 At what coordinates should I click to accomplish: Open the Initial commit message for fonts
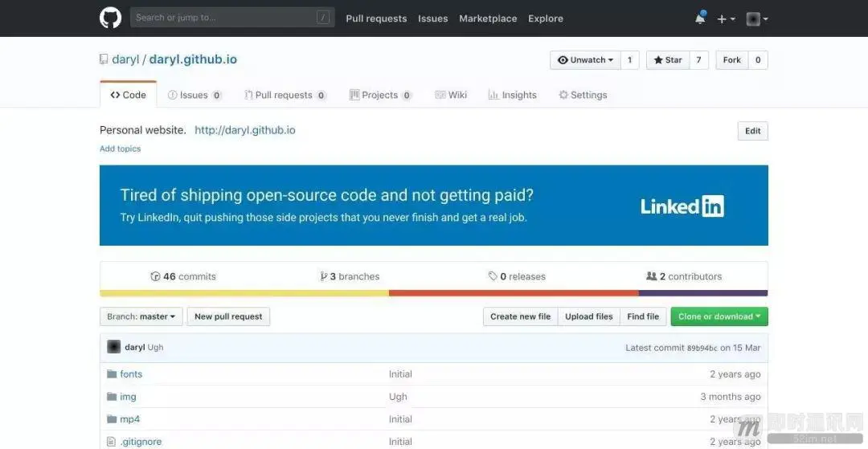[400, 374]
